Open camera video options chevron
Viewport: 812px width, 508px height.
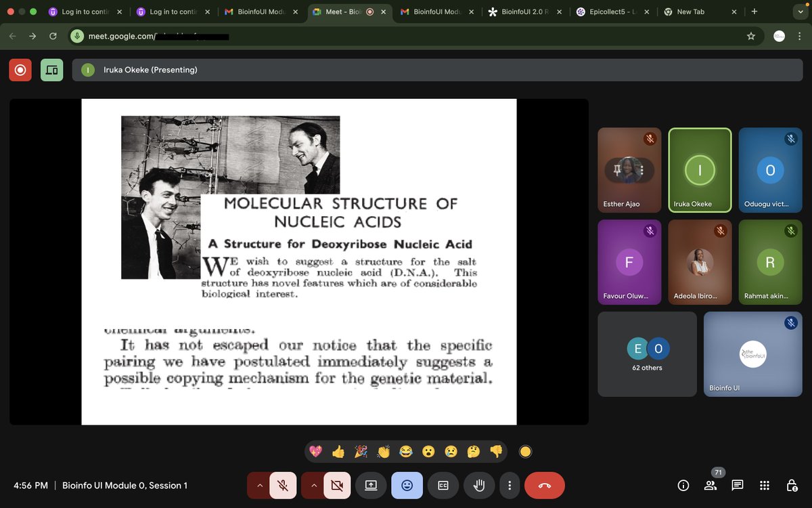(x=313, y=485)
